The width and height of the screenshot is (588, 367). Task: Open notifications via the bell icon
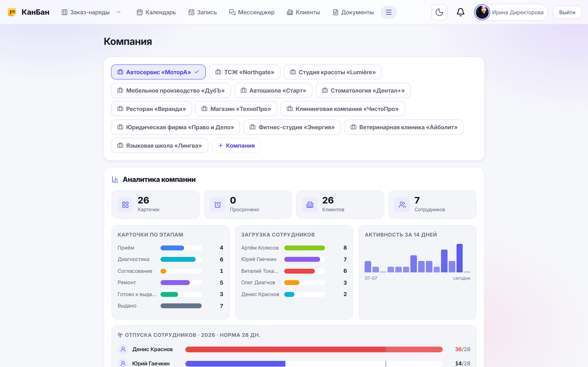[460, 12]
